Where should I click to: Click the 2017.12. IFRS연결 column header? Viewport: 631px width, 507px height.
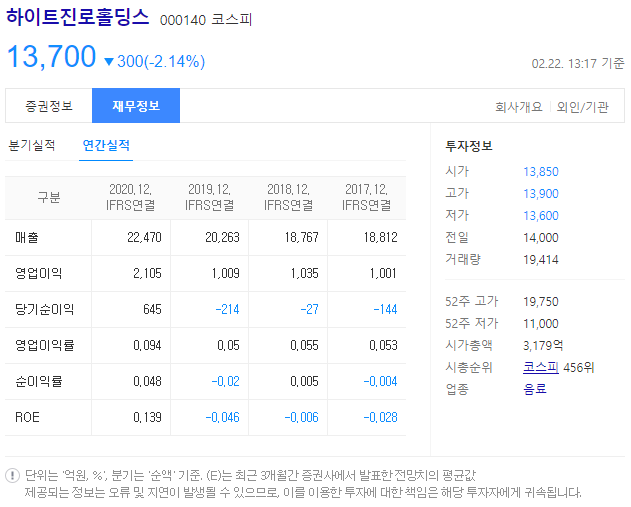click(366, 197)
